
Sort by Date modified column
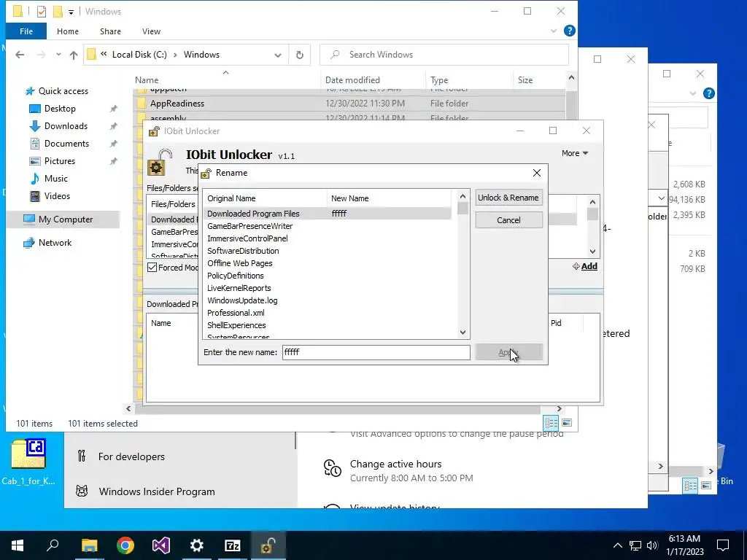352,80
